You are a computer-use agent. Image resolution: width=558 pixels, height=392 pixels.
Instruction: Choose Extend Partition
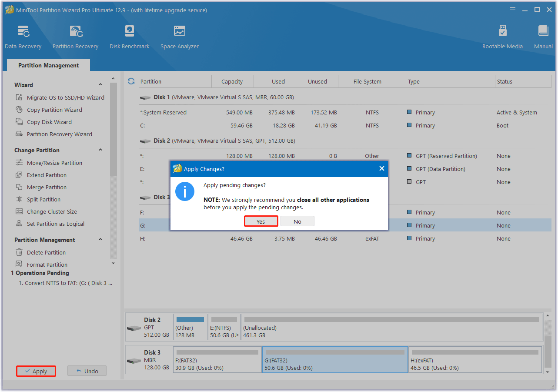(x=41, y=175)
